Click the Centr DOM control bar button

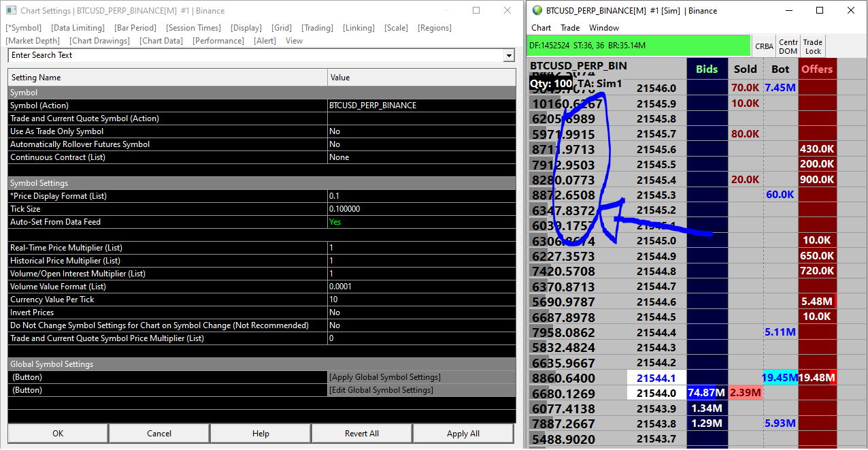point(788,46)
